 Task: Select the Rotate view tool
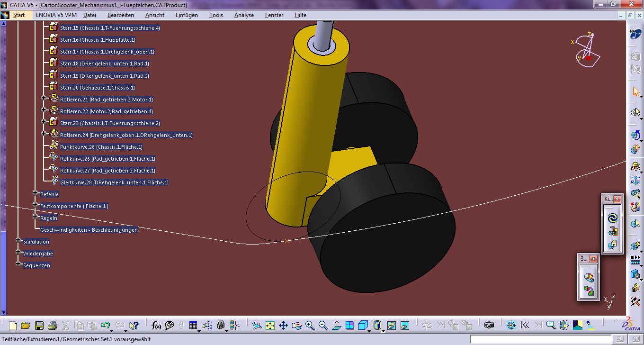click(297, 326)
